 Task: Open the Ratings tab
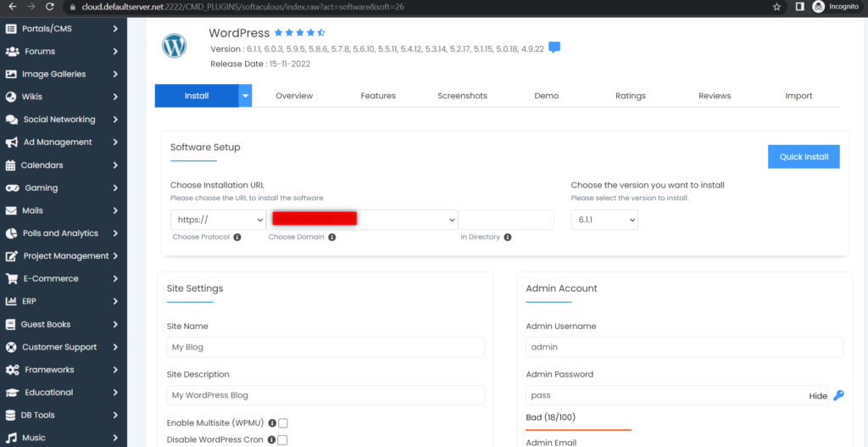(x=631, y=96)
